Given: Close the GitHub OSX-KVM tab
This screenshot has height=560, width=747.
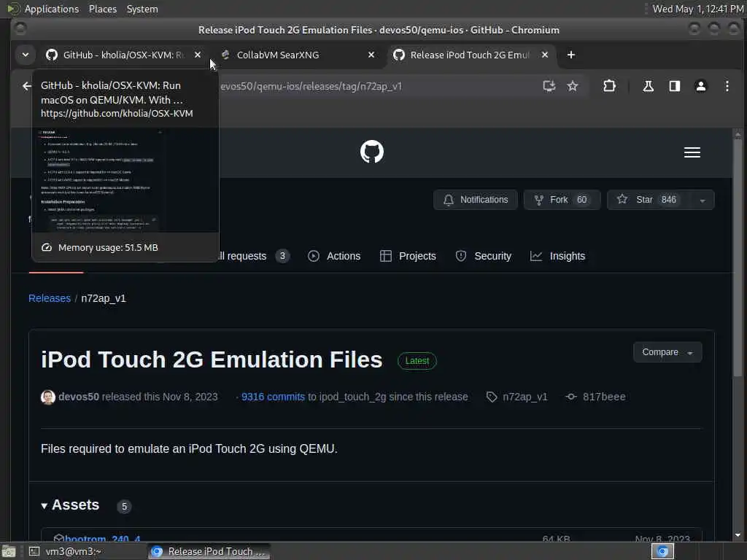Looking at the screenshot, I should 198,55.
